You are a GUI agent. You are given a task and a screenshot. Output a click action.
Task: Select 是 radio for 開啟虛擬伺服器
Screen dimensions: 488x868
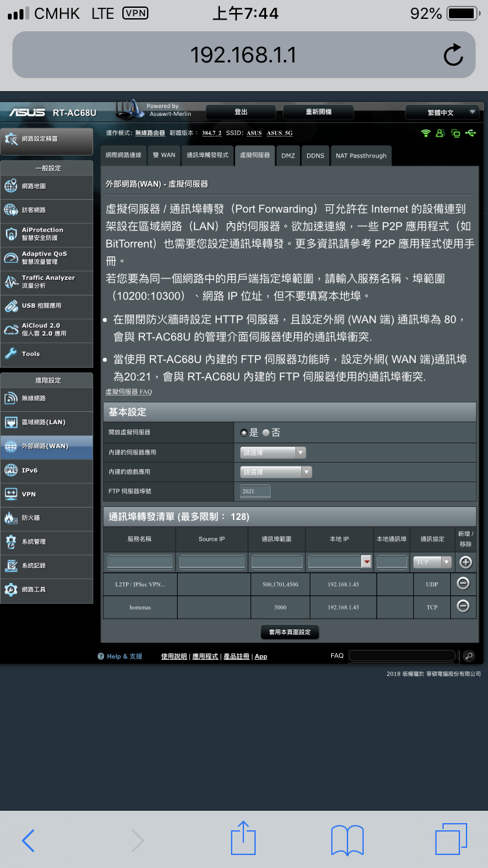click(244, 433)
